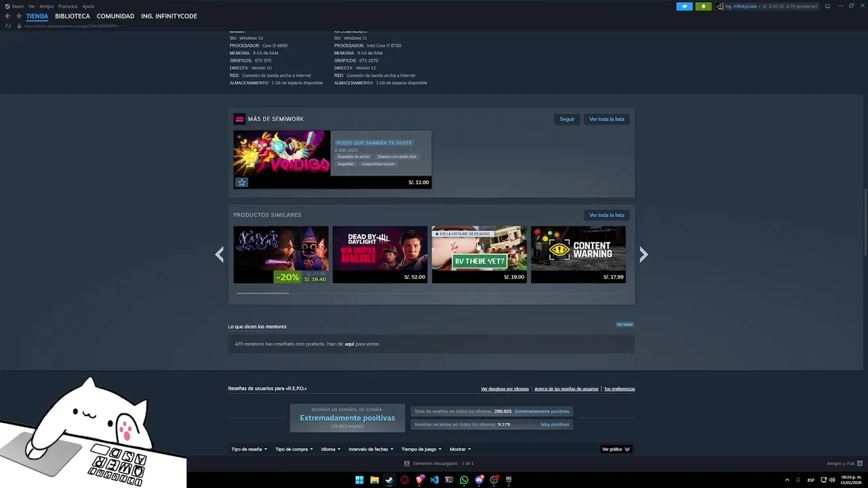Go forward with the Steam forward arrow

pyautogui.click(x=18, y=16)
